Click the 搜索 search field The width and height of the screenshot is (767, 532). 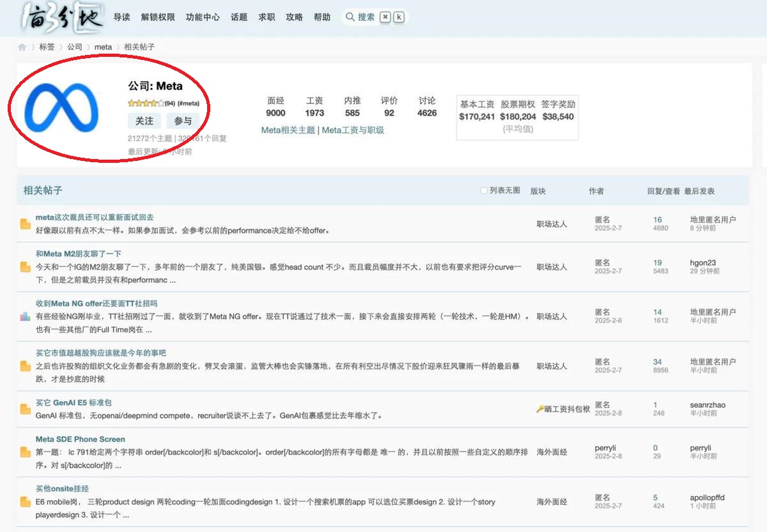[x=375, y=17]
